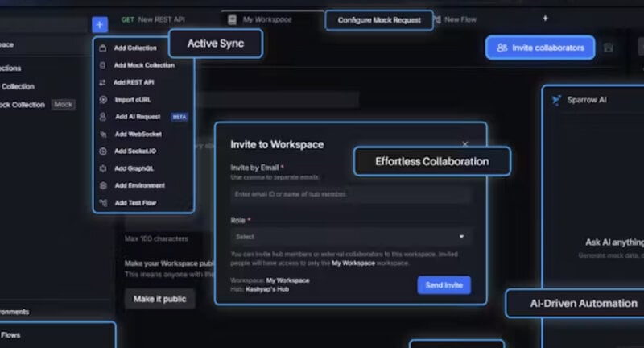Image resolution: width=644 pixels, height=348 pixels.
Task: Click Add GraphQL icon
Action: point(103,168)
